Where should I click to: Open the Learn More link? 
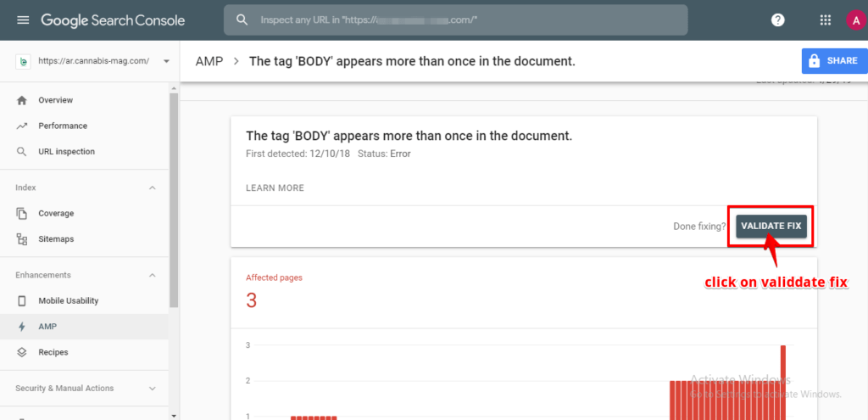275,188
